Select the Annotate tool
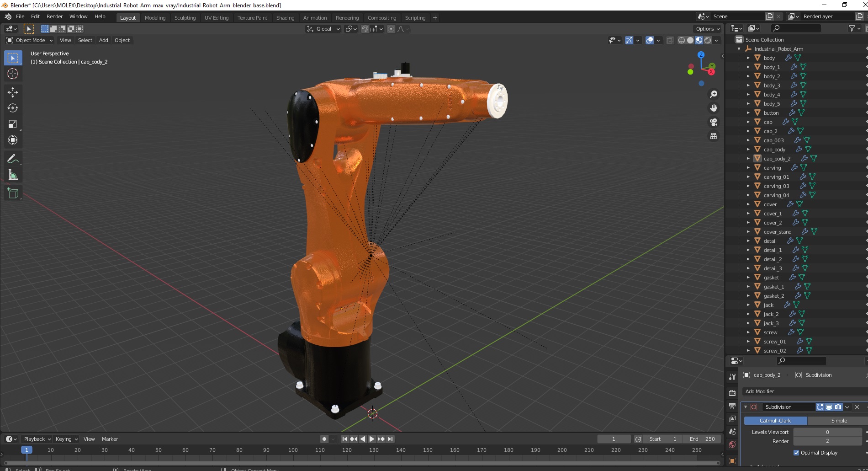Screen dimensions: 868x471 pos(13,159)
